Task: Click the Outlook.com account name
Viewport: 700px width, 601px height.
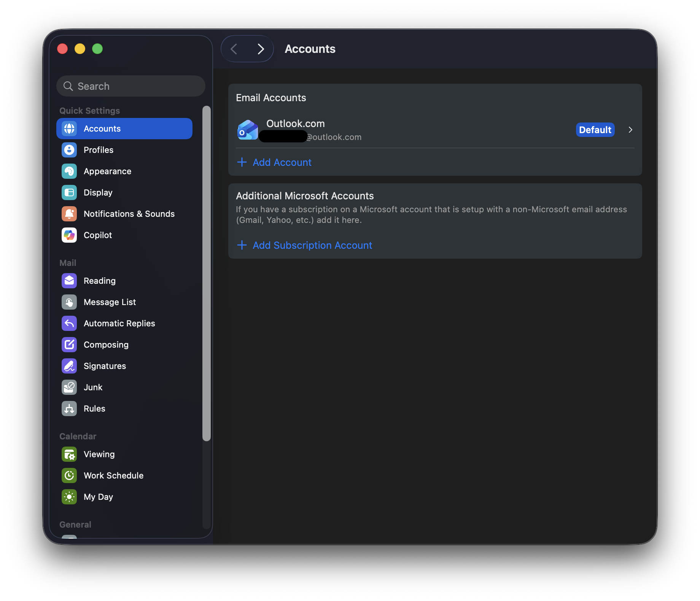Action: (x=296, y=124)
